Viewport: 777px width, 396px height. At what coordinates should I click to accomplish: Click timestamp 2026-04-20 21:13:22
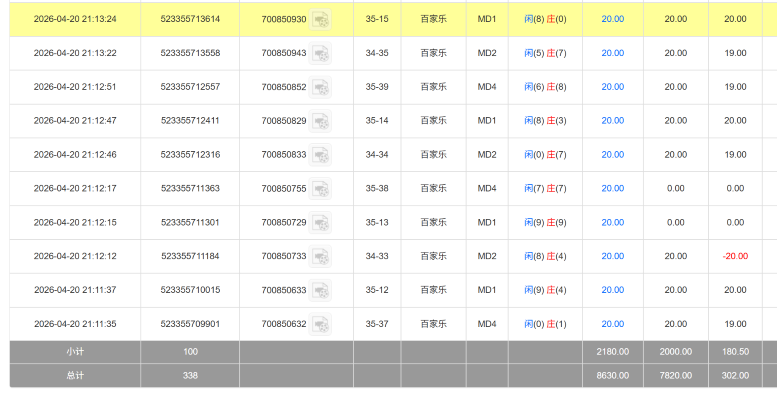click(x=75, y=53)
